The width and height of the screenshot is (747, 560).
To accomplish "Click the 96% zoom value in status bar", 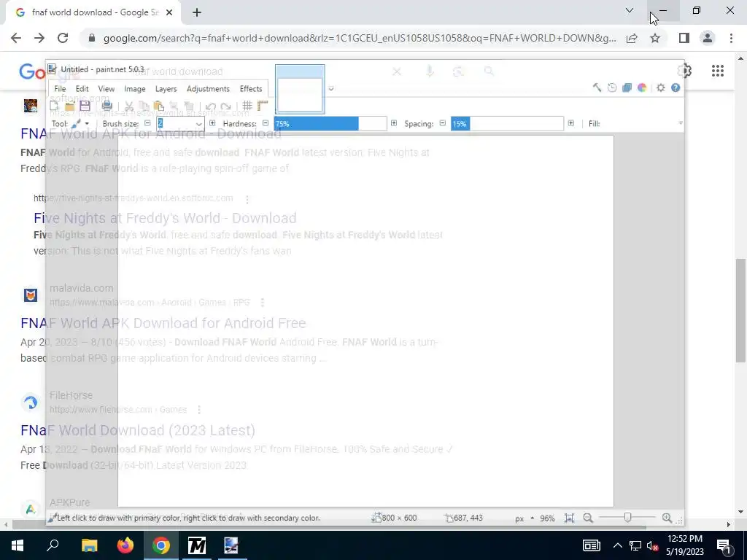I will (x=547, y=518).
